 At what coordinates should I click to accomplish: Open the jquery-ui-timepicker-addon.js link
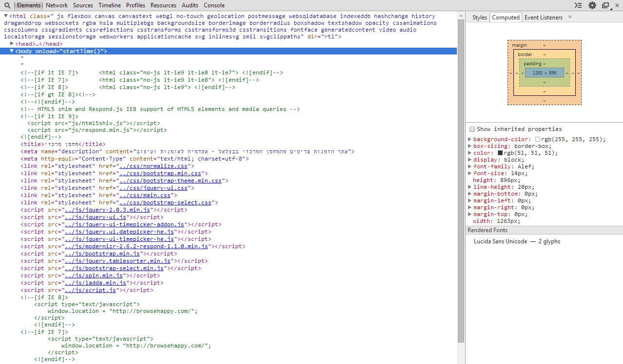[124, 224]
